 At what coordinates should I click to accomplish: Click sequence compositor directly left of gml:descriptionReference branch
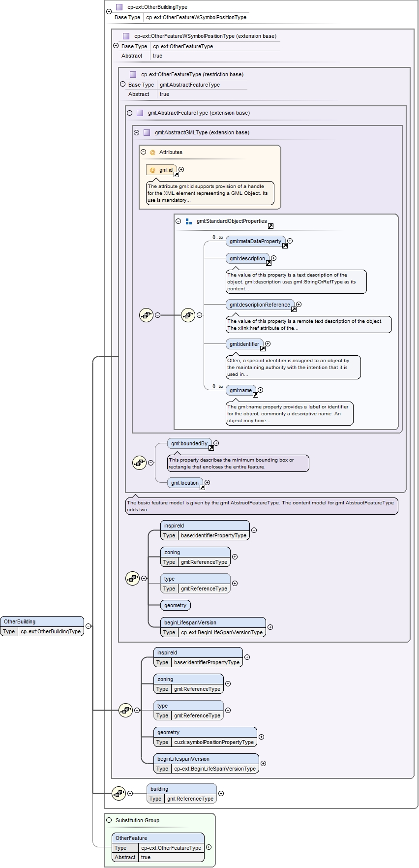pos(188,315)
